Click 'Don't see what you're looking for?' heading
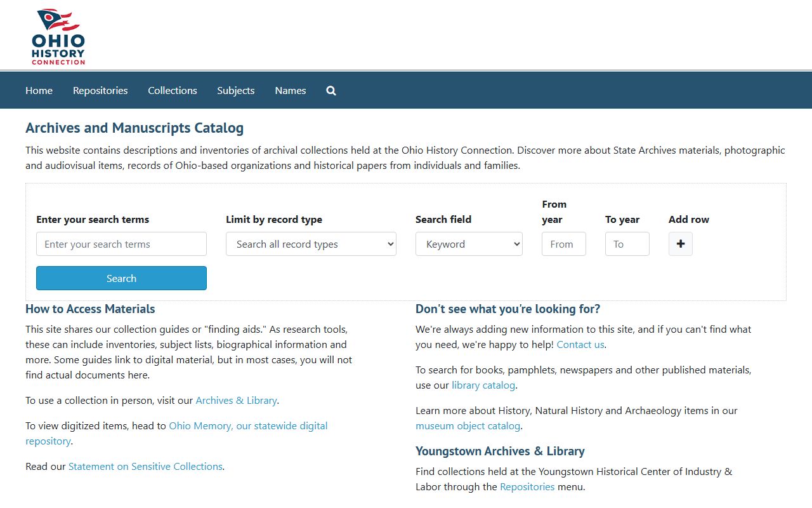This screenshot has height=508, width=812. pyautogui.click(x=507, y=309)
